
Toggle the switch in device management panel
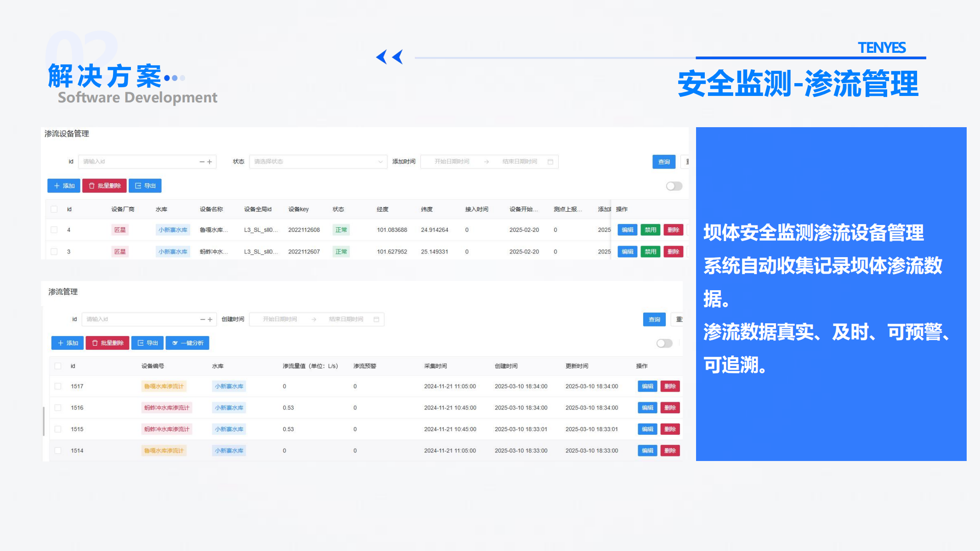click(674, 186)
